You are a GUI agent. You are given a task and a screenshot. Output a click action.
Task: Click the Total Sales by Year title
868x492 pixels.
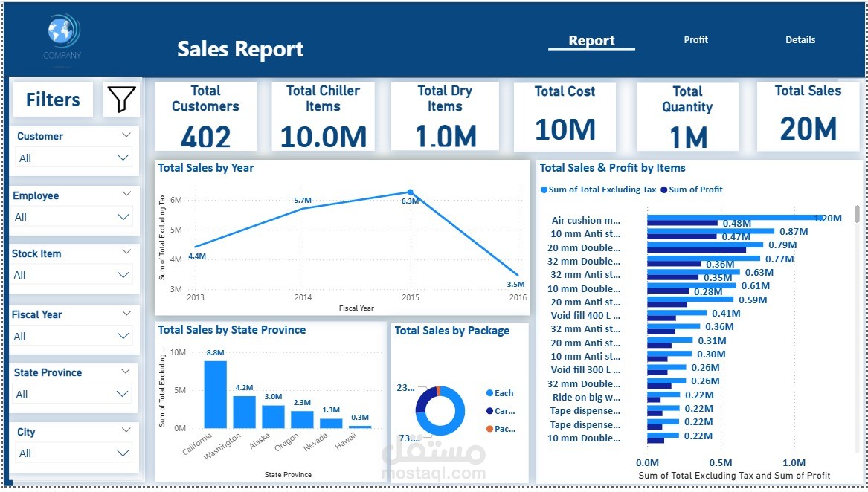pos(206,168)
